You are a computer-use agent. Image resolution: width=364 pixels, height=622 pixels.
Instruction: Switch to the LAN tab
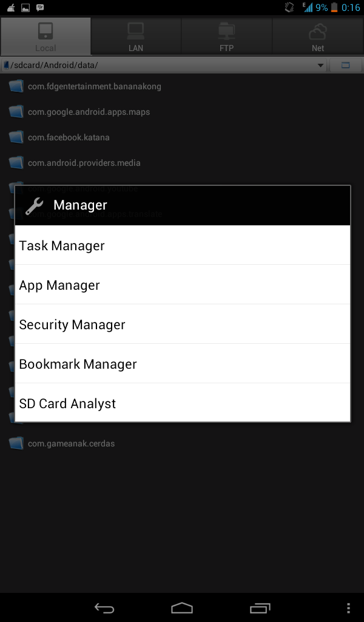coord(136,36)
